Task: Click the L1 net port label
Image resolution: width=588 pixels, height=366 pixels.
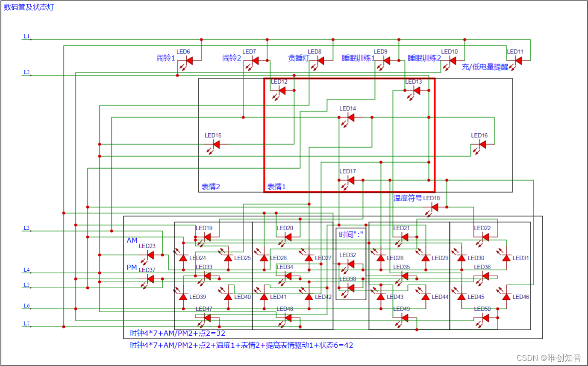Action: (26, 36)
